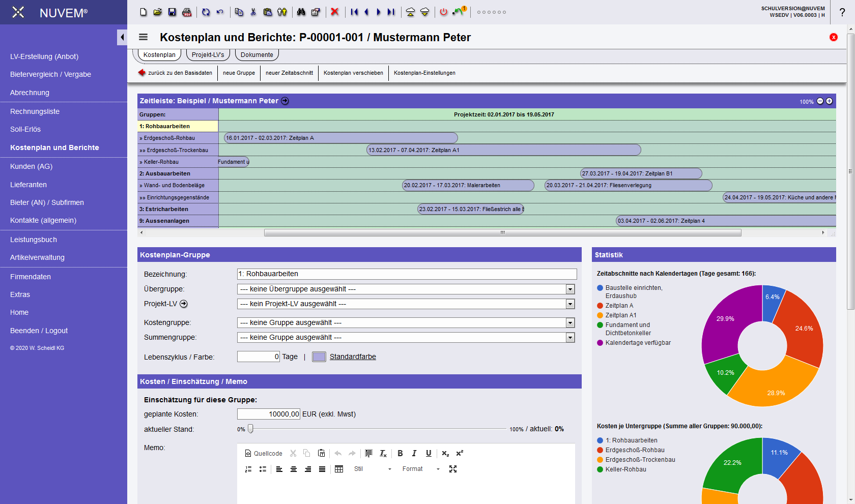The image size is (855, 504).
Task: Toggle superscript formatting in memo
Action: (460, 453)
